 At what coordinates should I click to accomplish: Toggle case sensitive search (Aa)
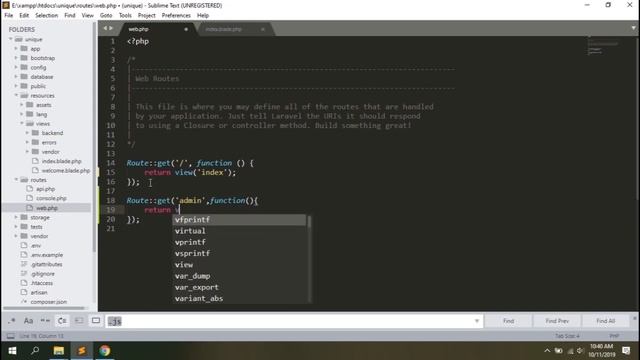coord(28,321)
